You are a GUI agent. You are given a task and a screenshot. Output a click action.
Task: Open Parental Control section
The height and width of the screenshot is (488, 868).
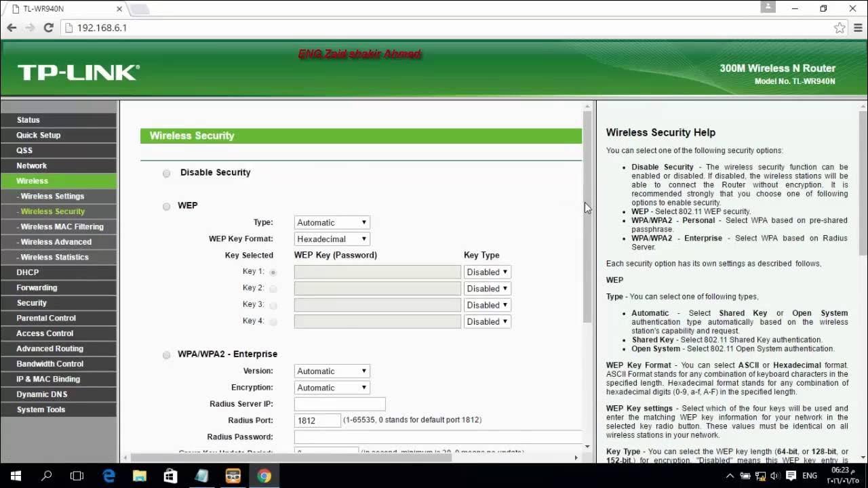(x=58, y=318)
